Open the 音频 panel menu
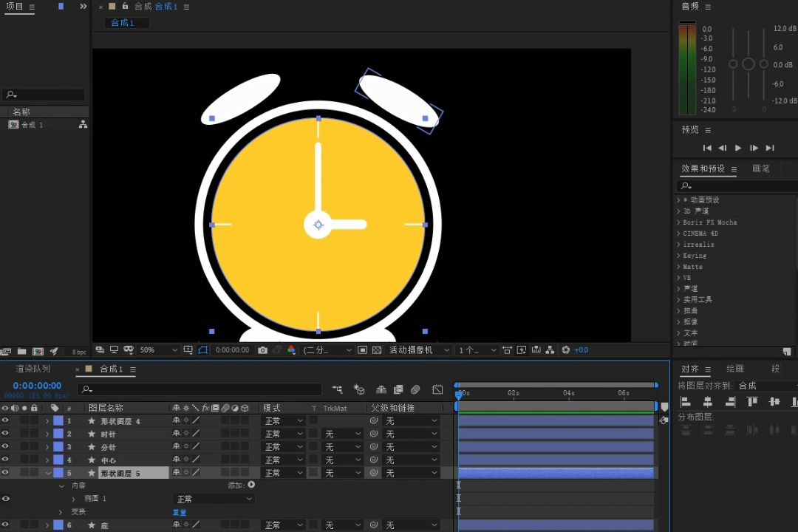798x532 pixels. click(708, 7)
